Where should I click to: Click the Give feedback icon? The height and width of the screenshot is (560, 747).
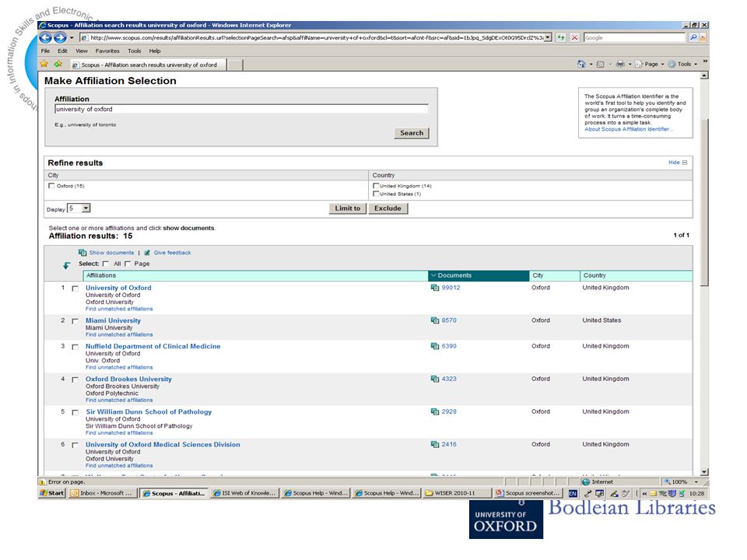[x=147, y=253]
